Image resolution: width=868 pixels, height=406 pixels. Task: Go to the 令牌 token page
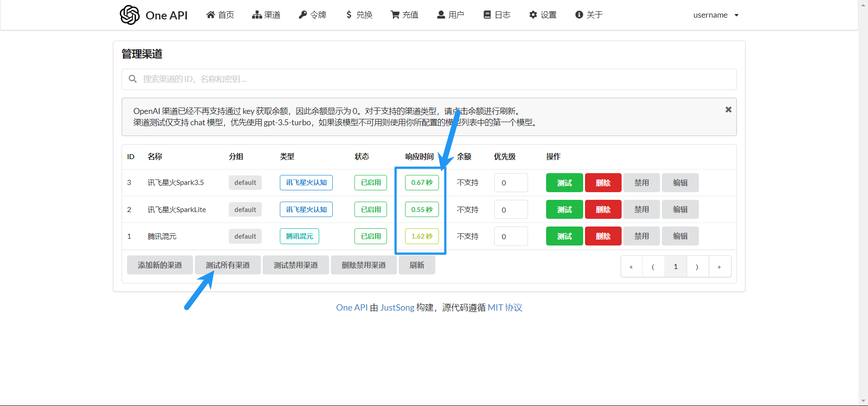tap(312, 15)
